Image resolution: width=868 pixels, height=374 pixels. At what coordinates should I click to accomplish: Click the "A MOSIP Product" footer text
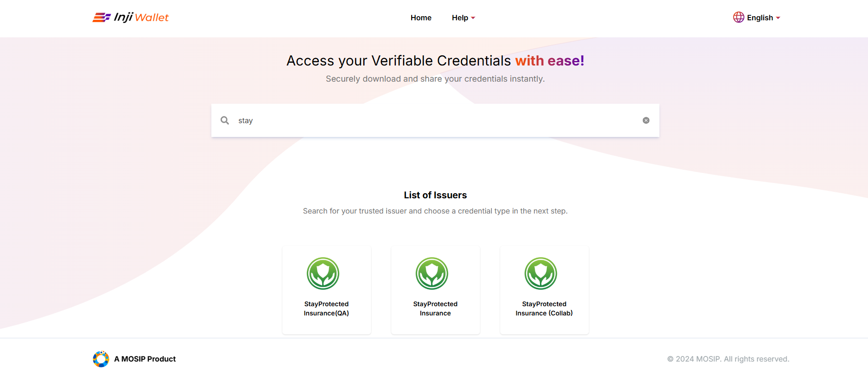tap(145, 359)
